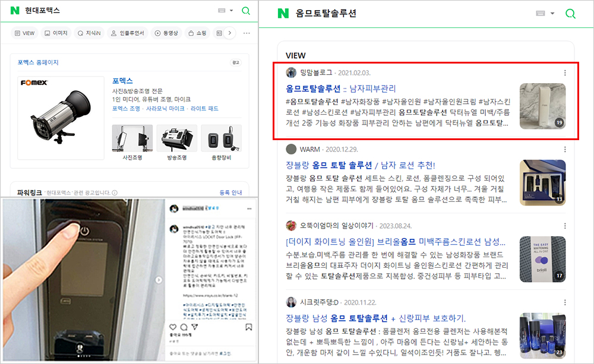Open three-dot menu for WARM result

[565, 149]
